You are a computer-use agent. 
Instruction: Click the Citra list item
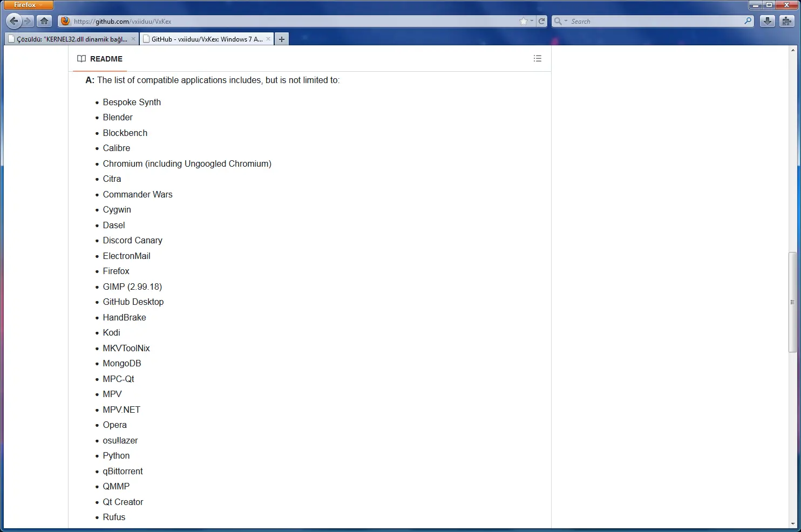[112, 179]
